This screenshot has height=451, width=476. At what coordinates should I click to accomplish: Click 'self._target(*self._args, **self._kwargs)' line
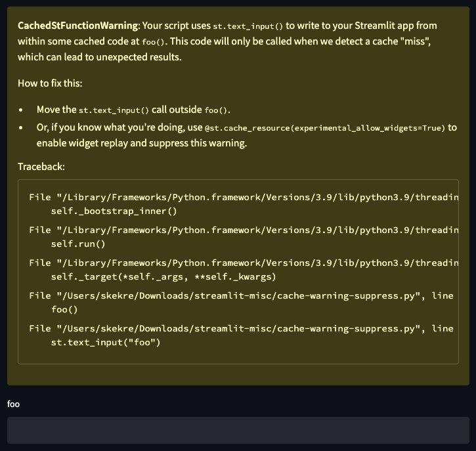click(x=163, y=277)
